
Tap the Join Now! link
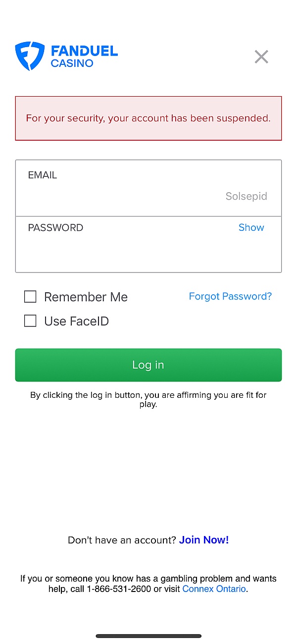(204, 540)
